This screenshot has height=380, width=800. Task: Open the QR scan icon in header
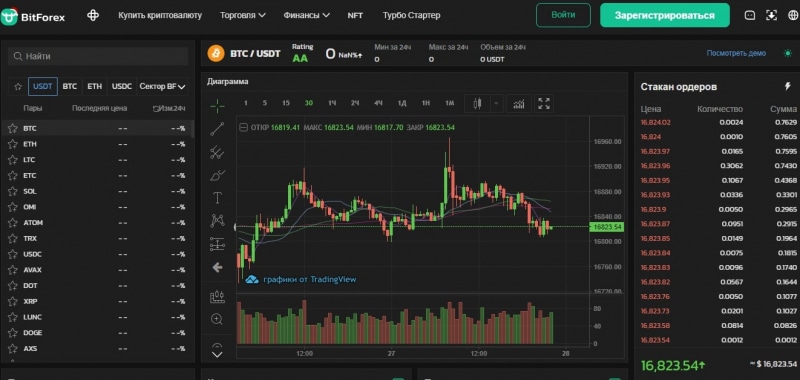click(x=771, y=15)
